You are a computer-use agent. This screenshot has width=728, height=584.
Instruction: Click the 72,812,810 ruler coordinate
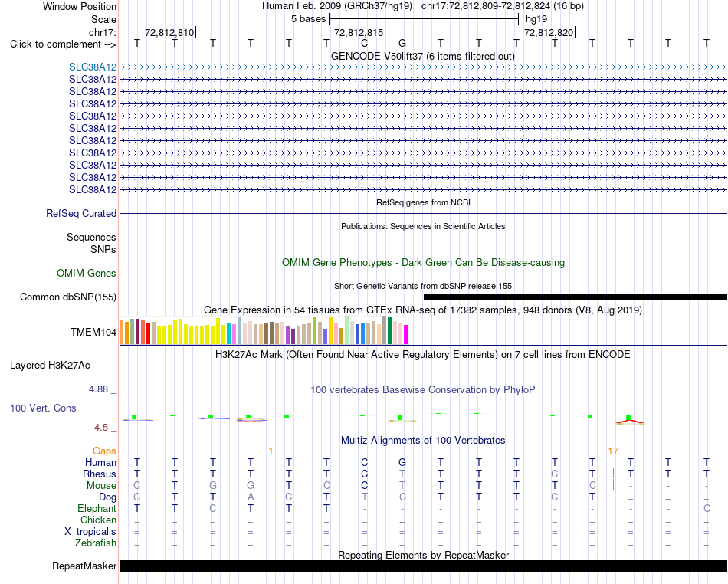coord(169,32)
